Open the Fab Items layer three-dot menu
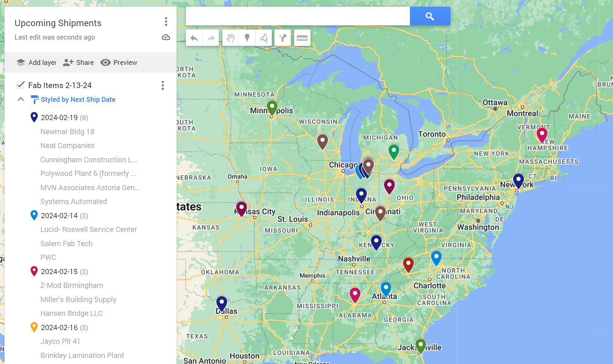The image size is (613, 364). [x=163, y=85]
